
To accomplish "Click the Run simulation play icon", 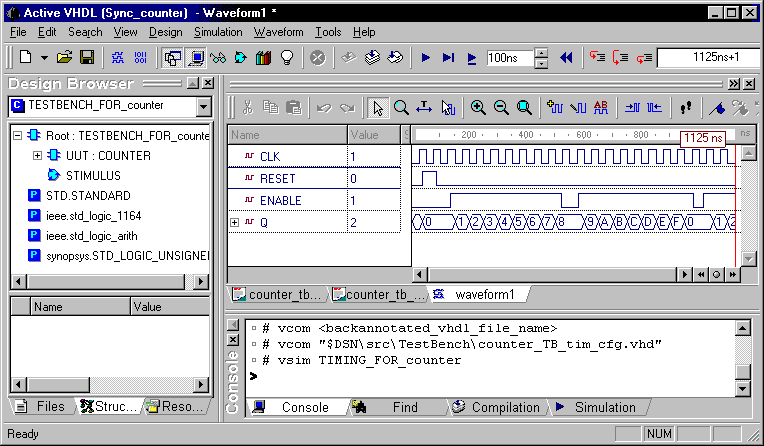I will tap(426, 58).
